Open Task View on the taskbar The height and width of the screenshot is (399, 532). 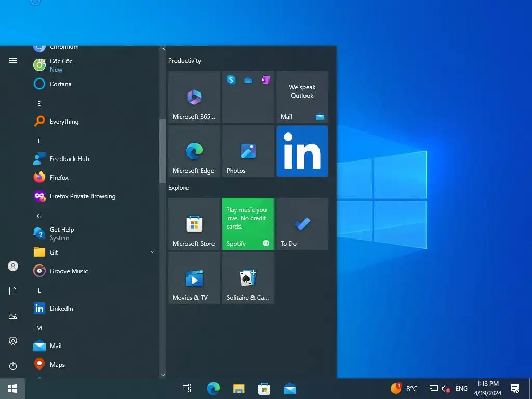187,389
